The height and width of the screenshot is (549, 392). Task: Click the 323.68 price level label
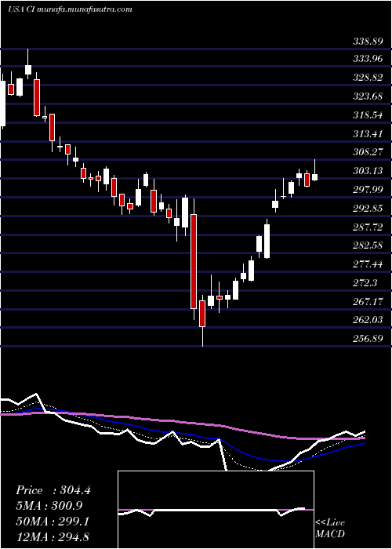click(x=368, y=96)
